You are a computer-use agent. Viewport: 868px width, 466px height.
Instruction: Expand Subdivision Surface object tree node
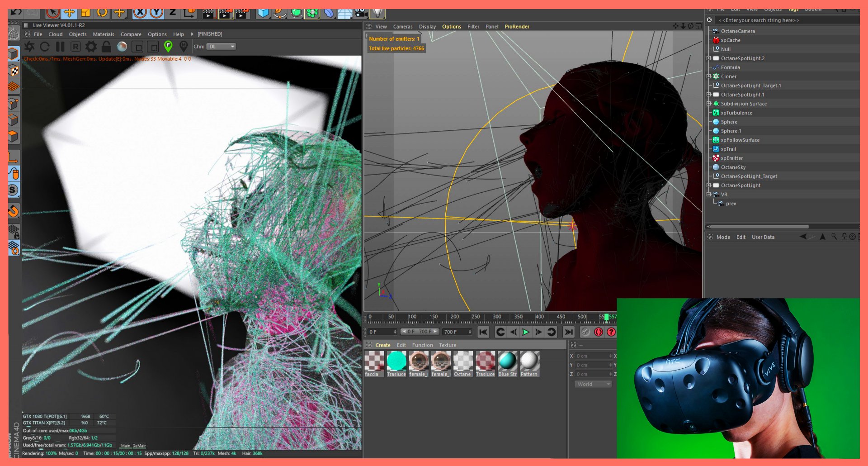pos(708,104)
